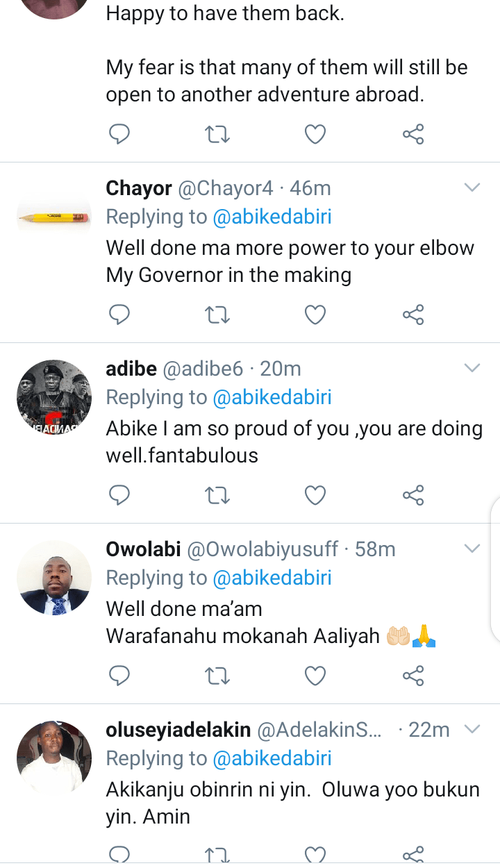Share Chayor's tweet
This screenshot has width=500, height=868.
click(413, 315)
